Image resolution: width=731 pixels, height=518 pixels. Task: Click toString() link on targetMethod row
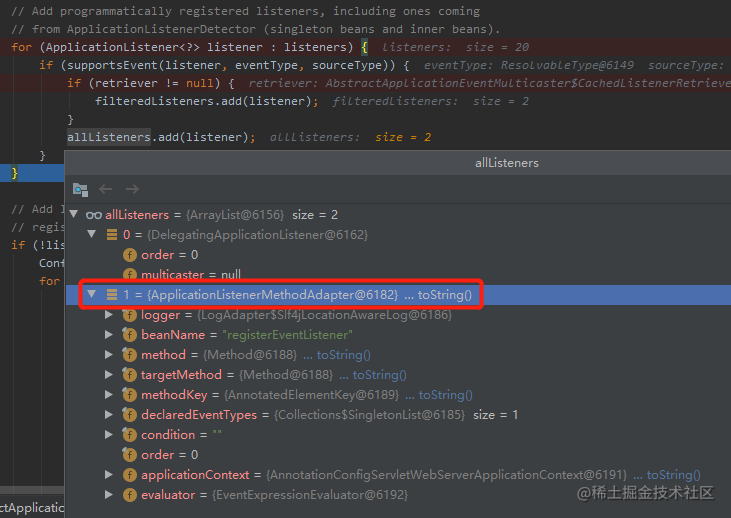point(379,375)
